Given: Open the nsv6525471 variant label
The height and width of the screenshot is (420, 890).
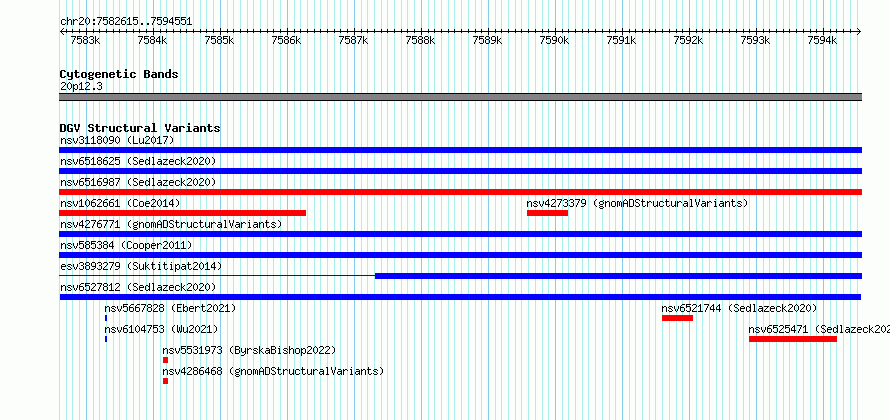Looking at the screenshot, I should tap(819, 329).
